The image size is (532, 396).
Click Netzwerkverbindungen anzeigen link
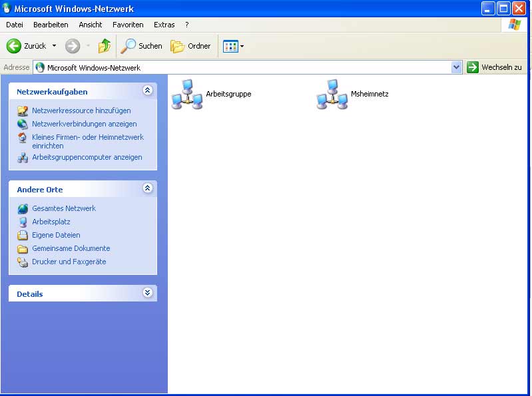pyautogui.click(x=85, y=124)
